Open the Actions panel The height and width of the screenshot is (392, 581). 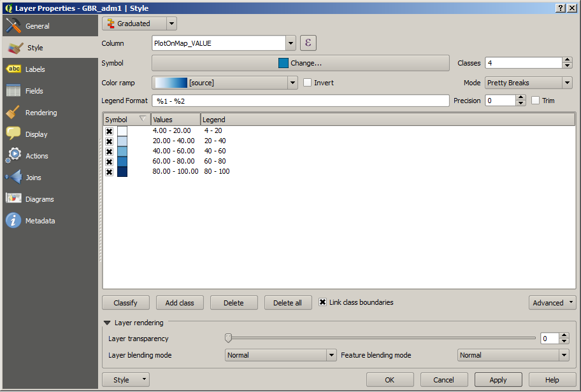click(x=36, y=155)
